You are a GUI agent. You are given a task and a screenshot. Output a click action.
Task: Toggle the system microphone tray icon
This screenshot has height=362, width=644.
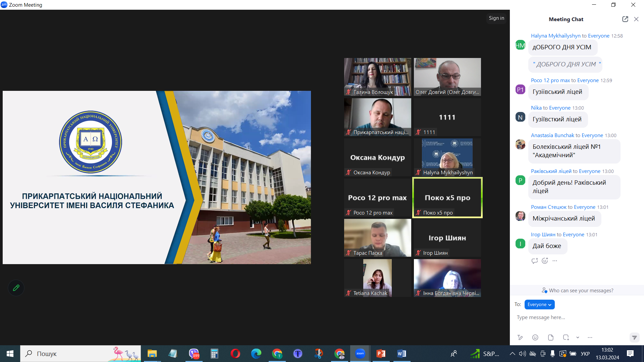[x=552, y=354]
